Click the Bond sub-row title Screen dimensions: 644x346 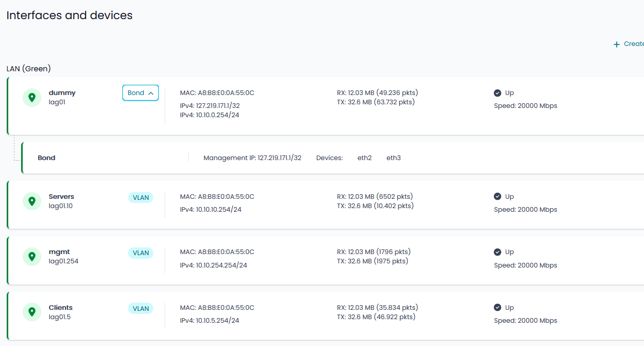46,158
